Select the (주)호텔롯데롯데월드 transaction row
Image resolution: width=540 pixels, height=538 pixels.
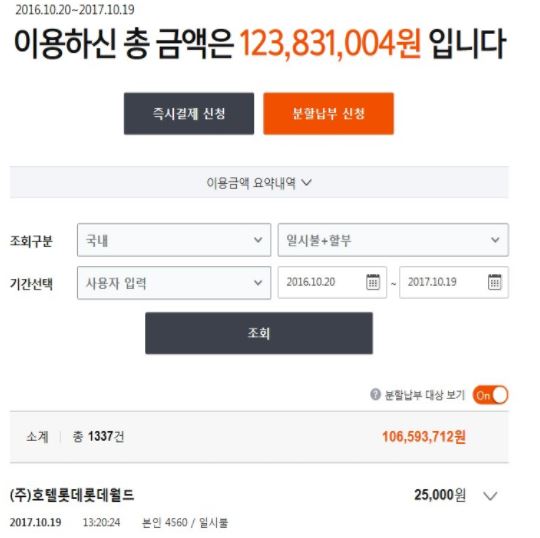tap(259, 507)
